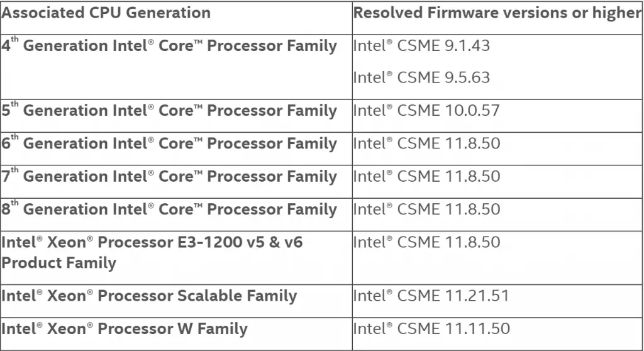Click the 'Resolved Firmware versions or higher' header
644x351 pixels.
tap(497, 13)
